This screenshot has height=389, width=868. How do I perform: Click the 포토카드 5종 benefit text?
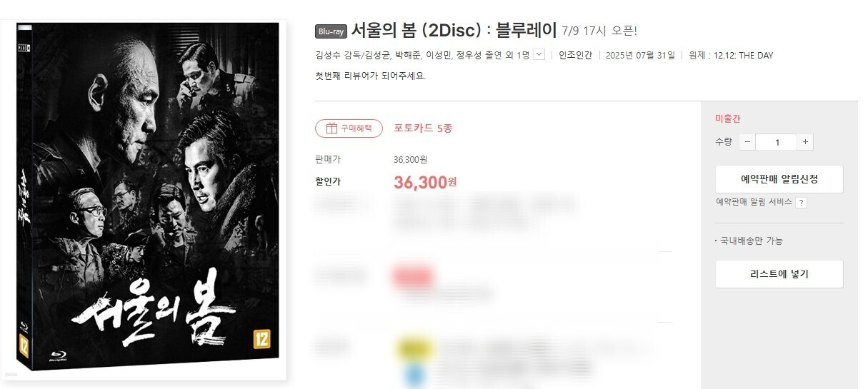423,128
